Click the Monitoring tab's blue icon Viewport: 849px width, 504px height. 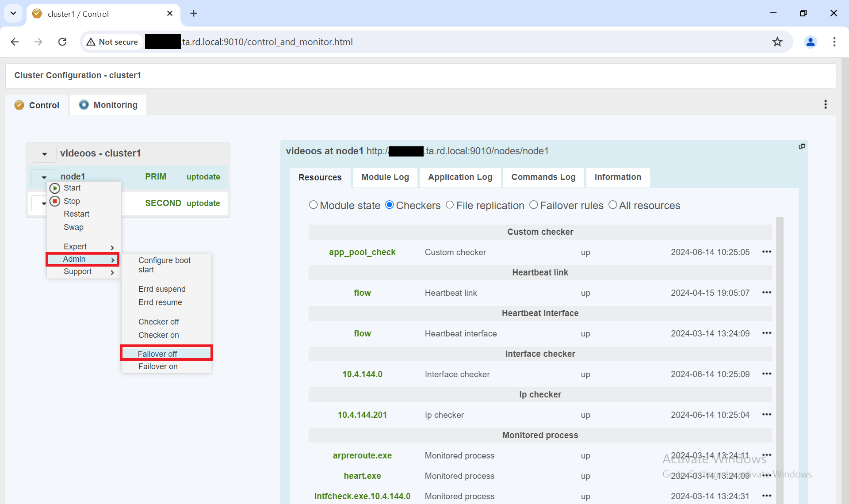click(x=83, y=105)
